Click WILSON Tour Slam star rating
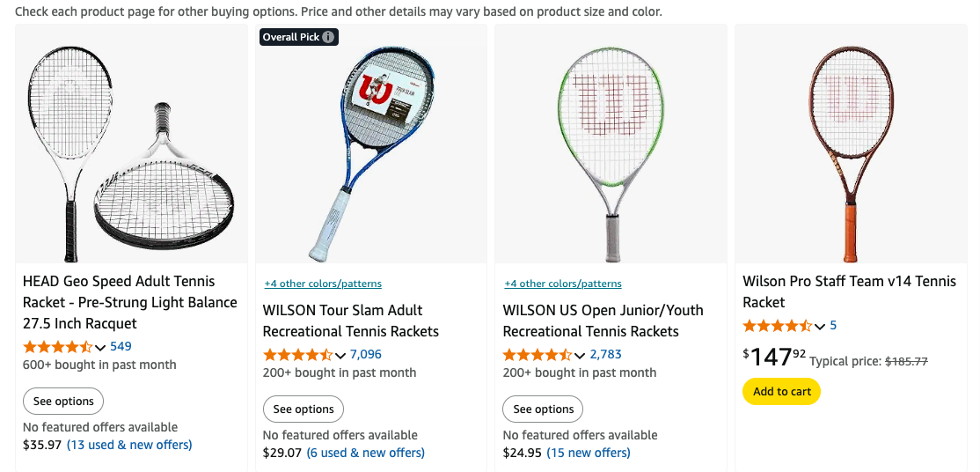The image size is (980, 472). 297,355
